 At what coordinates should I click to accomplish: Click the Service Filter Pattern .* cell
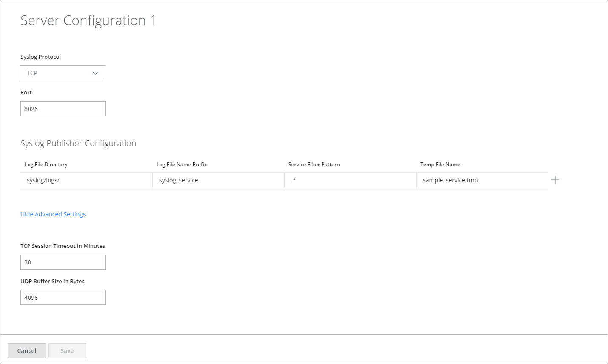[350, 180]
